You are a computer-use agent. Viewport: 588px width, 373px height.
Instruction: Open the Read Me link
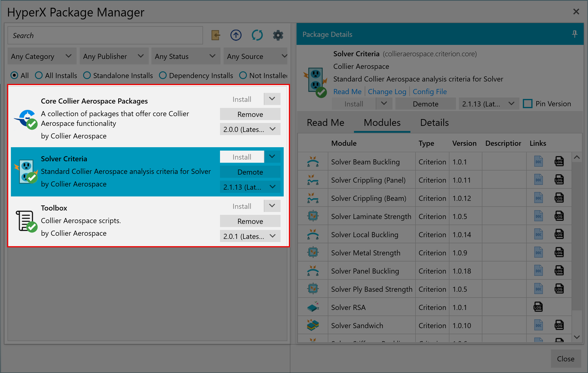coord(347,92)
